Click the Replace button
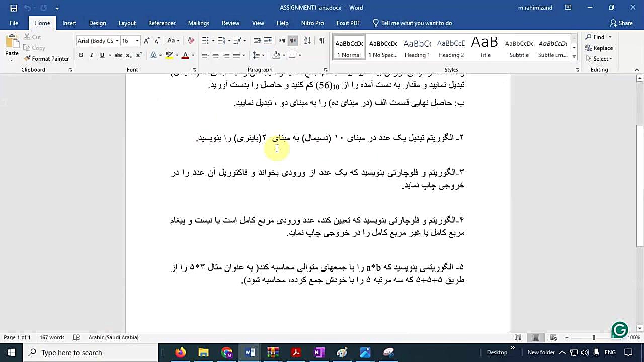 point(599,48)
